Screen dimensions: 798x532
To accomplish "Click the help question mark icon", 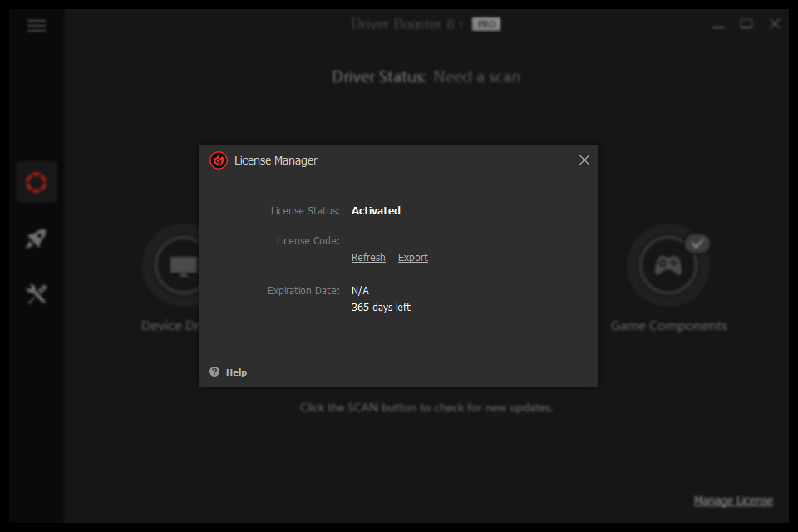I will (214, 372).
